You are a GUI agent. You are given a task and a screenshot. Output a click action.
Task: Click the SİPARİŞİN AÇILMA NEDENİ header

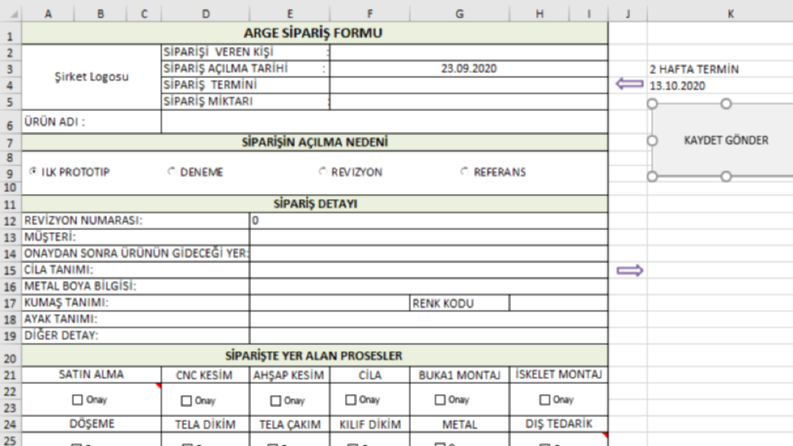[315, 142]
